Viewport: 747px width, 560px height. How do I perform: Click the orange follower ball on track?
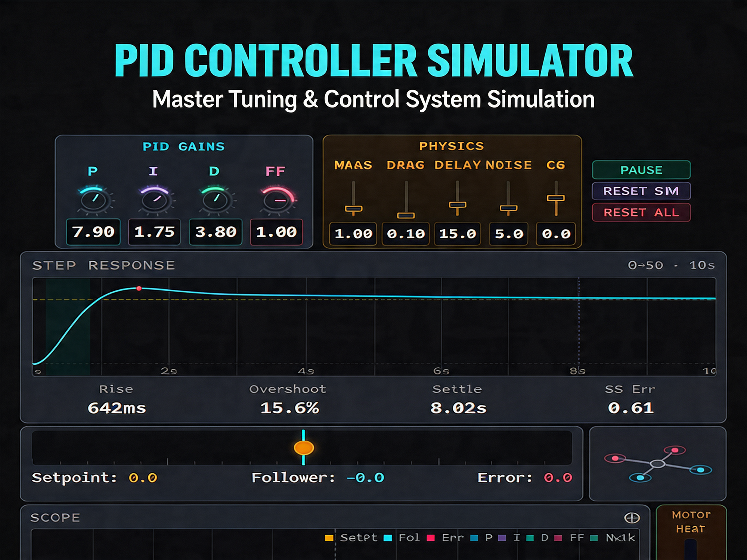point(304,448)
